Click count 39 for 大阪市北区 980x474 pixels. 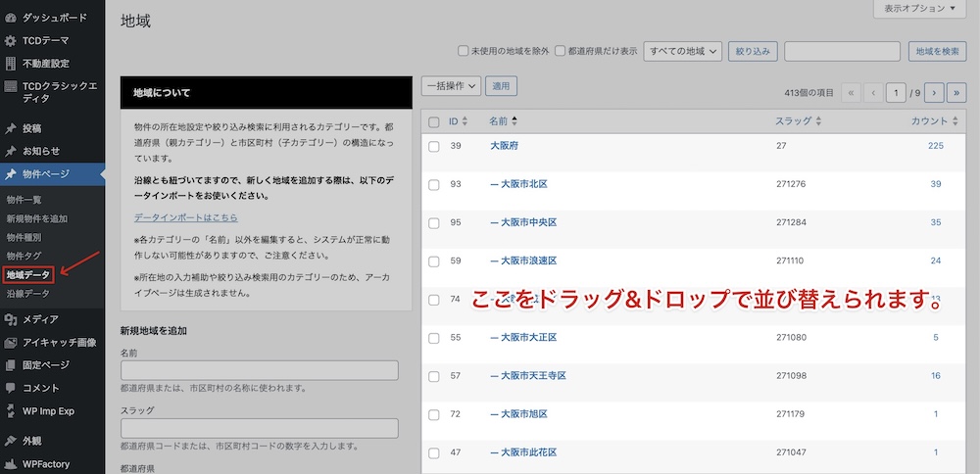coord(936,184)
